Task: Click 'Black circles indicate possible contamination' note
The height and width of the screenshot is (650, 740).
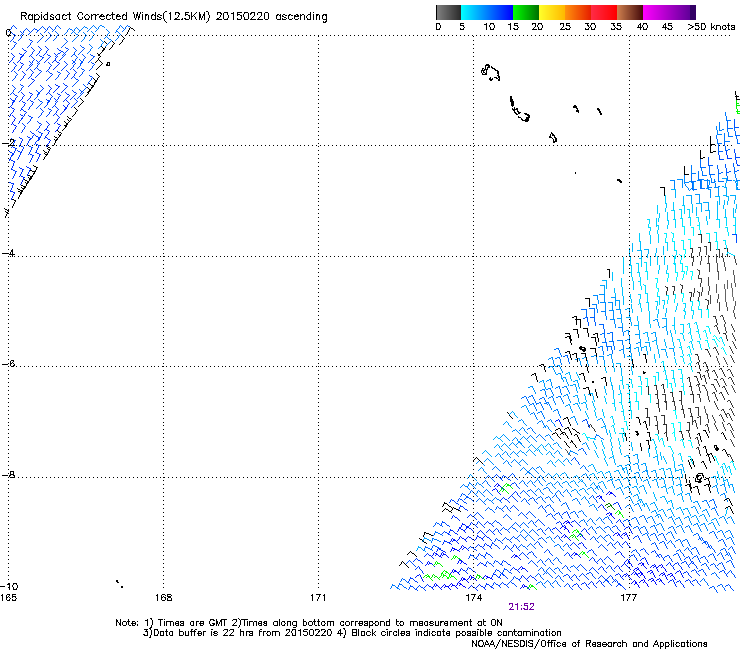Action: pyautogui.click(x=456, y=633)
